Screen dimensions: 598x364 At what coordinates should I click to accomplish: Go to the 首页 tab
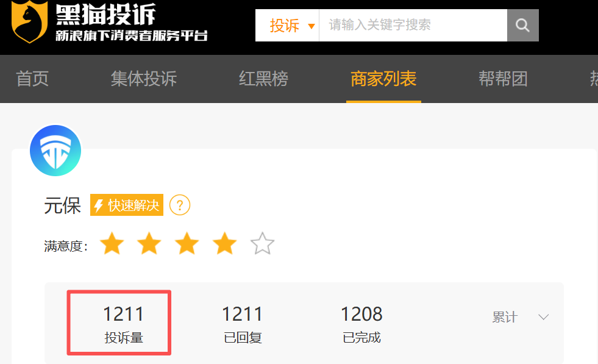click(x=32, y=79)
